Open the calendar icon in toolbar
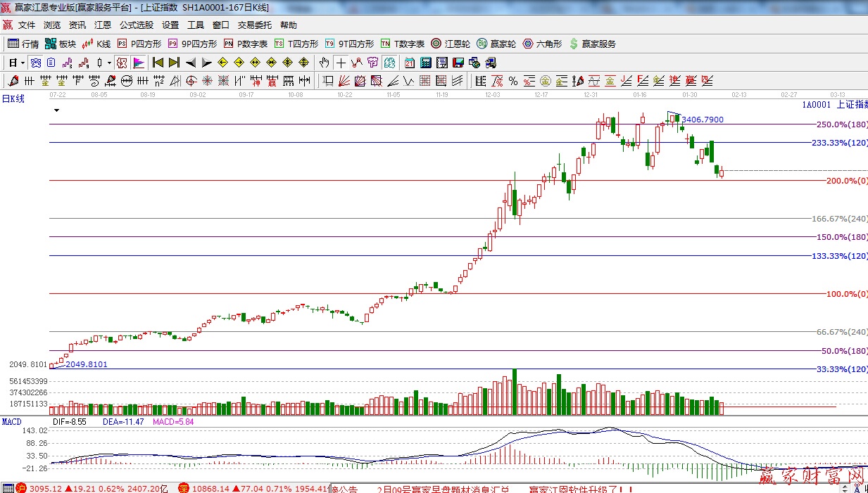The image size is (868, 493). coord(409,63)
